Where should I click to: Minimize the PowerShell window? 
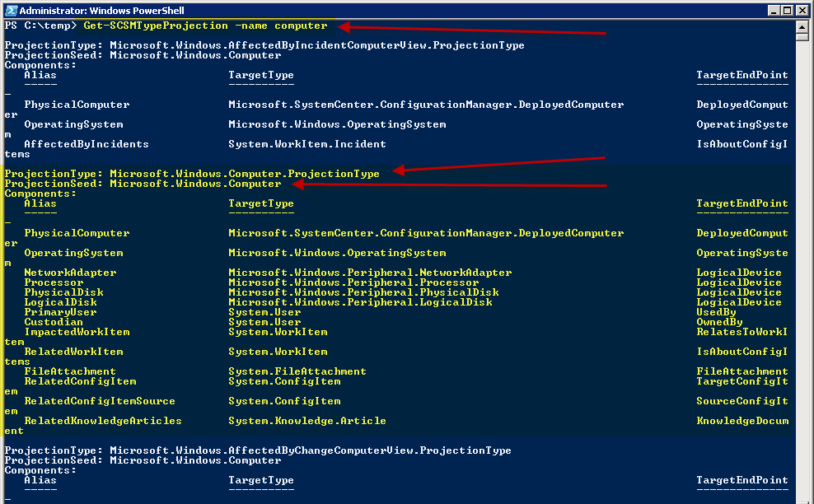774,10
